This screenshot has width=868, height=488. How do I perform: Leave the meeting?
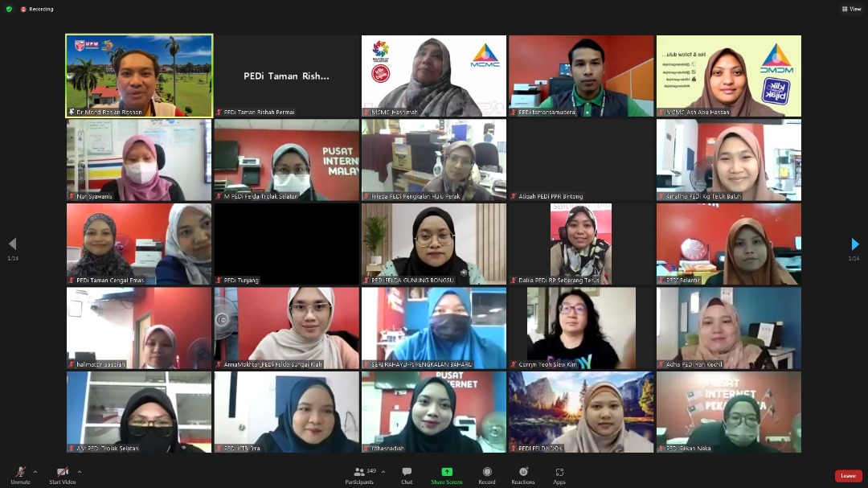pyautogui.click(x=848, y=475)
